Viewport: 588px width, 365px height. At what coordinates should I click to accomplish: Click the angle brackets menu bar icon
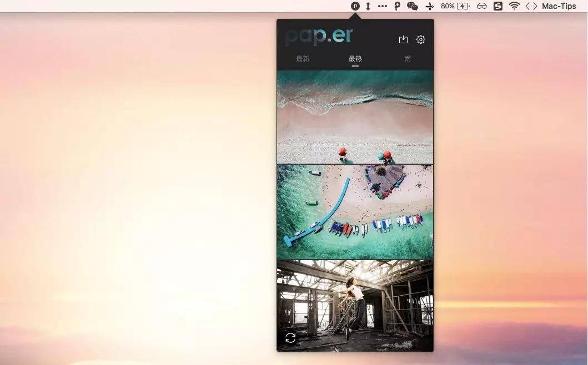coord(531,6)
